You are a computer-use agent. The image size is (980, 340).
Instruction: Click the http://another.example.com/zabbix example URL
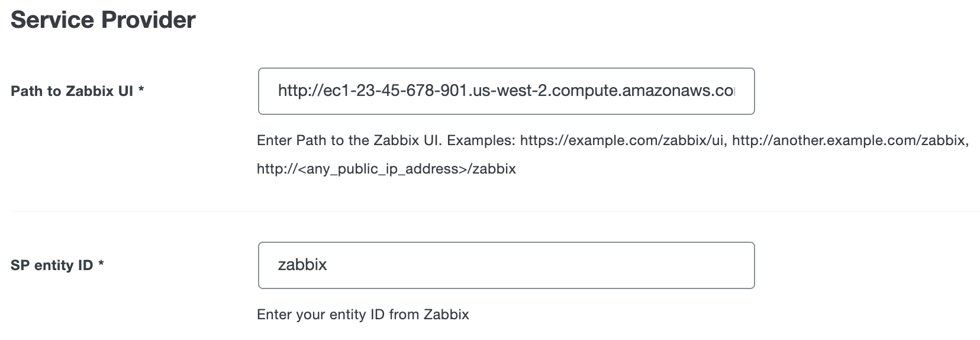850,141
